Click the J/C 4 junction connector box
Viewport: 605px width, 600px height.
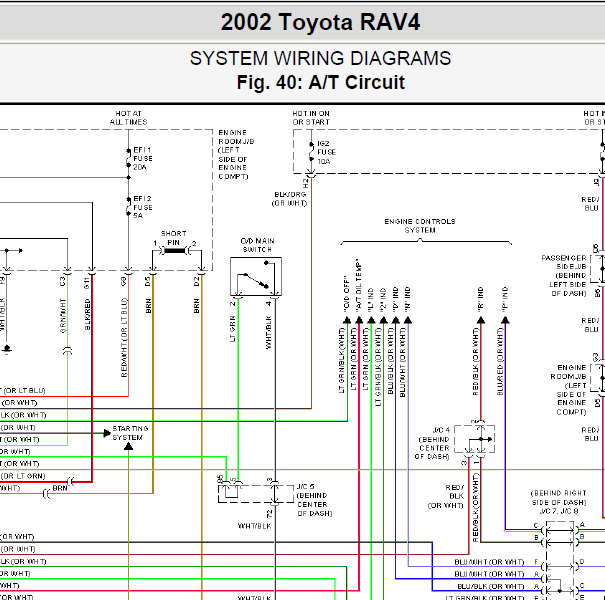pos(475,439)
